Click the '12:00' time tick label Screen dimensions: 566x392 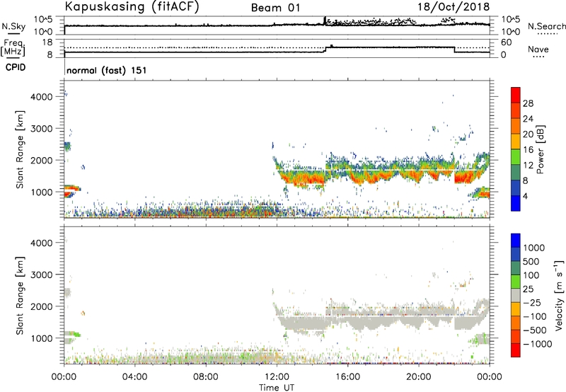[277, 377]
